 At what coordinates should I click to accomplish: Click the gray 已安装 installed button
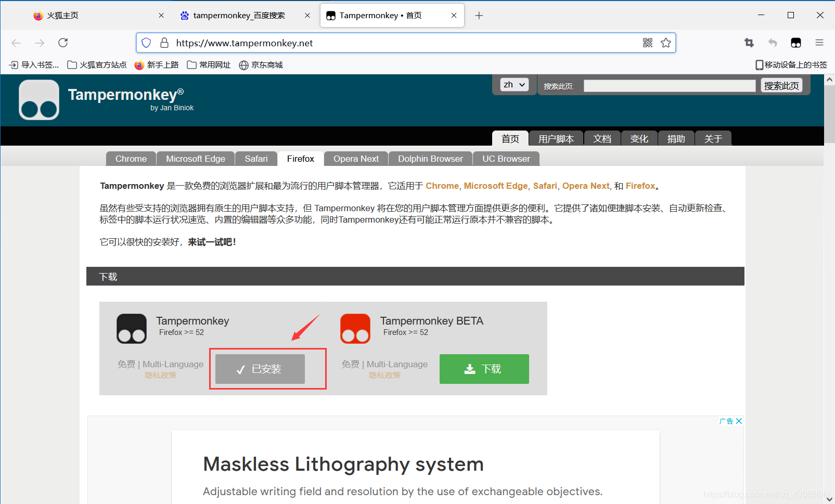[x=260, y=369]
